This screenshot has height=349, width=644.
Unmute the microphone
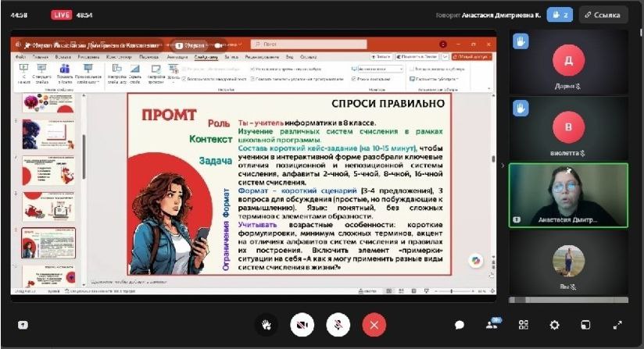point(338,325)
